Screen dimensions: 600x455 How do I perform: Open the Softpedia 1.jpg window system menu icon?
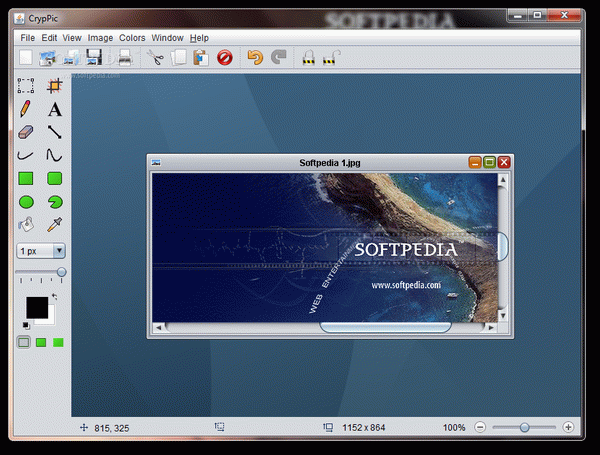tap(156, 163)
